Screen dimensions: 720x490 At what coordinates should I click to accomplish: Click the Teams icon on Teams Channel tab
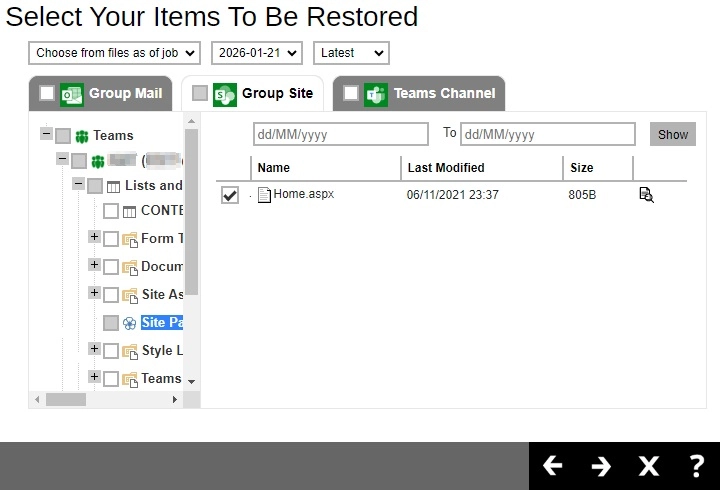pos(376,93)
